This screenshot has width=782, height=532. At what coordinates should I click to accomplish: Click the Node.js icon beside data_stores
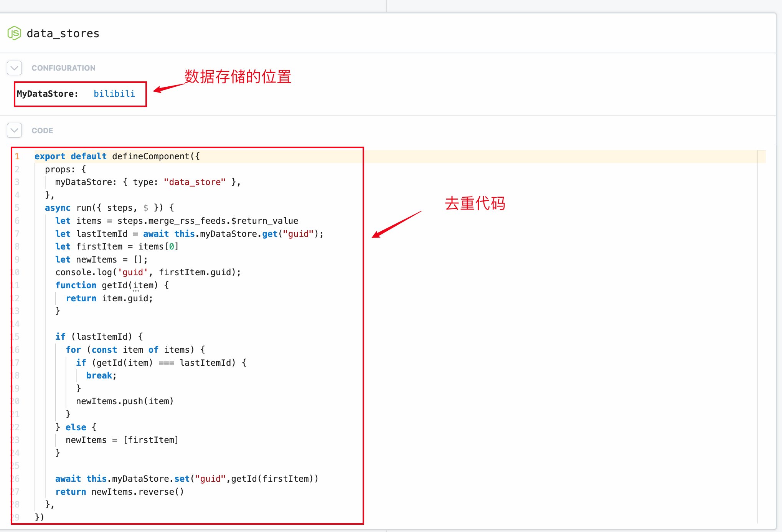[14, 33]
